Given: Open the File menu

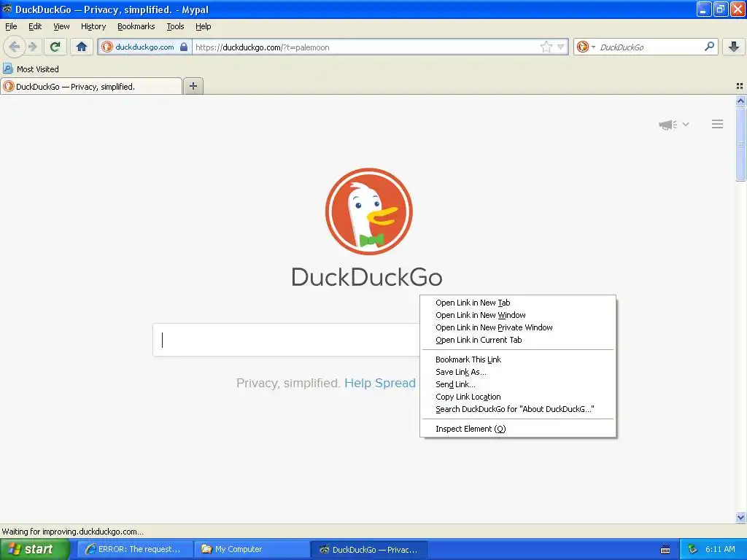Looking at the screenshot, I should pyautogui.click(x=11, y=26).
